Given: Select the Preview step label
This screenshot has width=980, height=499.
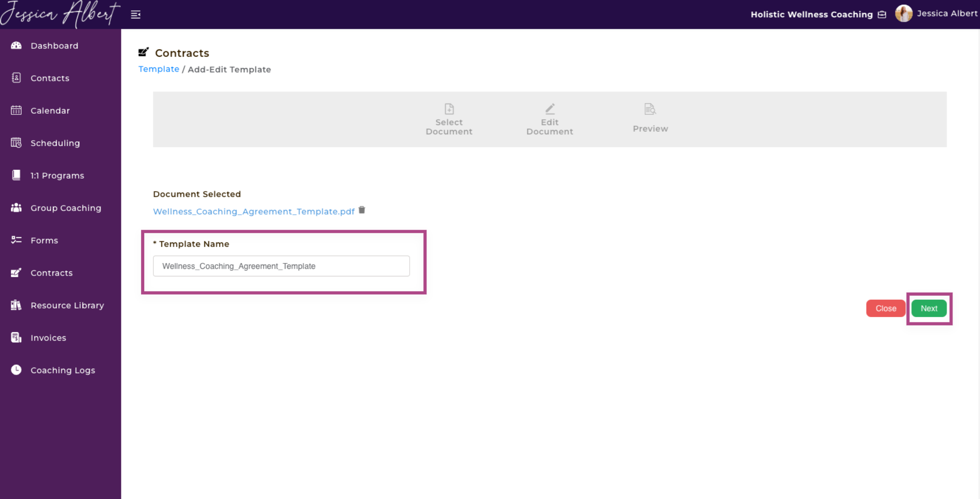Looking at the screenshot, I should (x=650, y=129).
